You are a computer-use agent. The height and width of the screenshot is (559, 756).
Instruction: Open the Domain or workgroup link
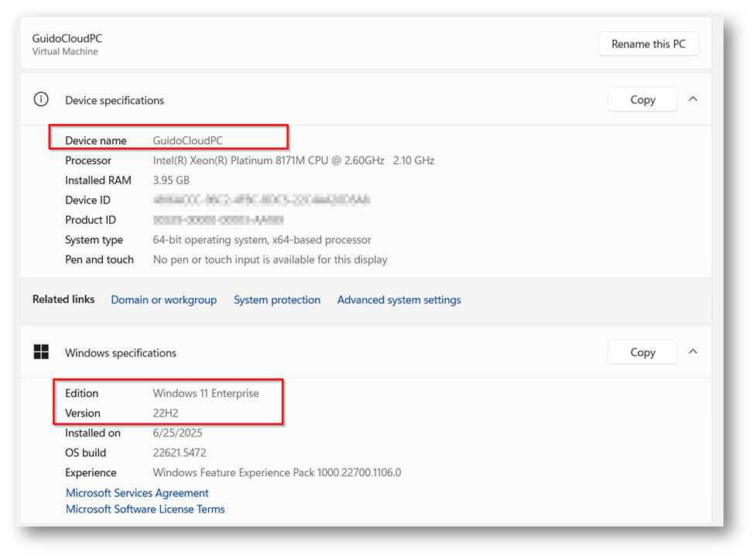[163, 300]
